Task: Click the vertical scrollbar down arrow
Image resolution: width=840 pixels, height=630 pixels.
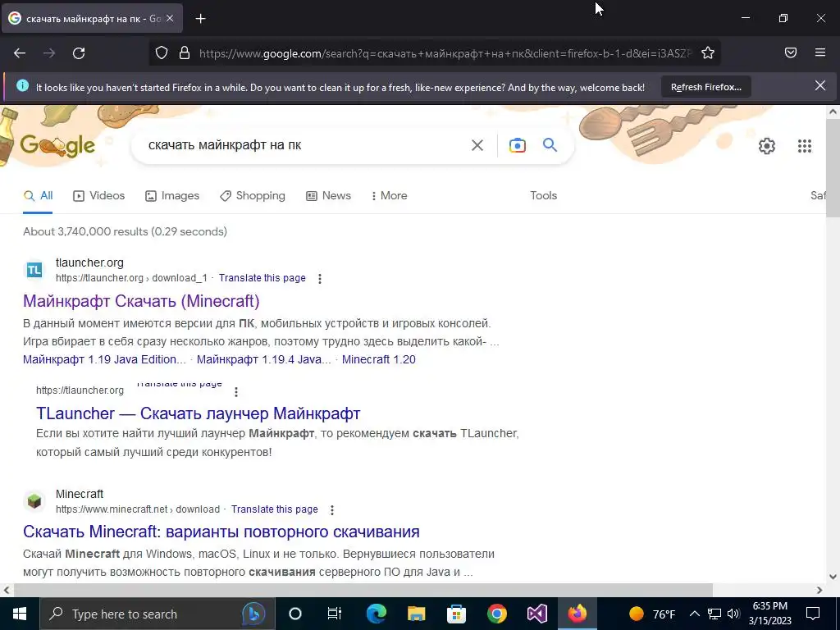Action: (833, 577)
